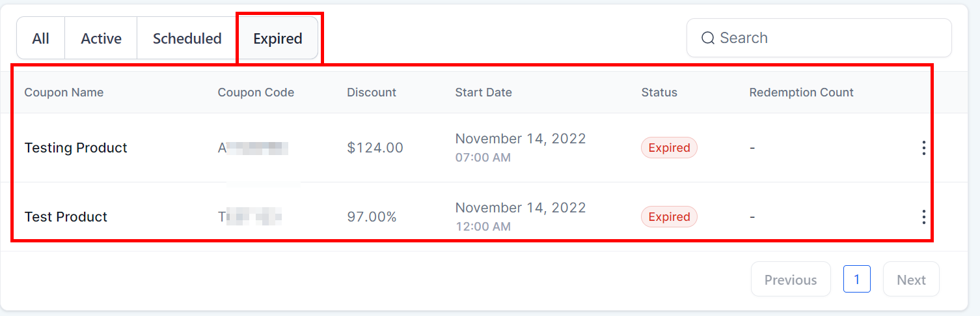Click the Expired badge for Test Product

tap(669, 217)
